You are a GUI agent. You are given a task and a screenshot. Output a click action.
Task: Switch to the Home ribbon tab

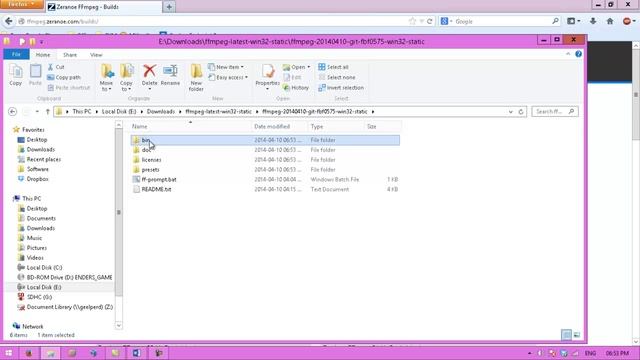pos(43,55)
